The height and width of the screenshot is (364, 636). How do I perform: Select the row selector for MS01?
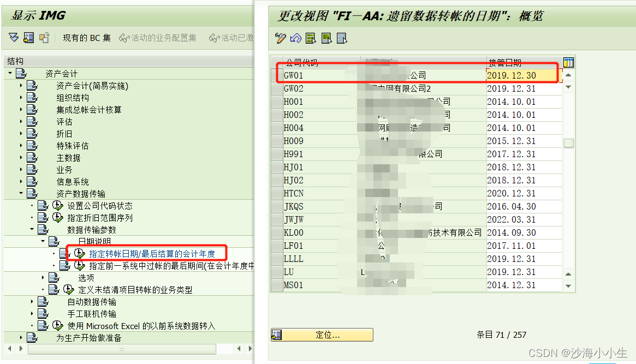tap(277, 285)
